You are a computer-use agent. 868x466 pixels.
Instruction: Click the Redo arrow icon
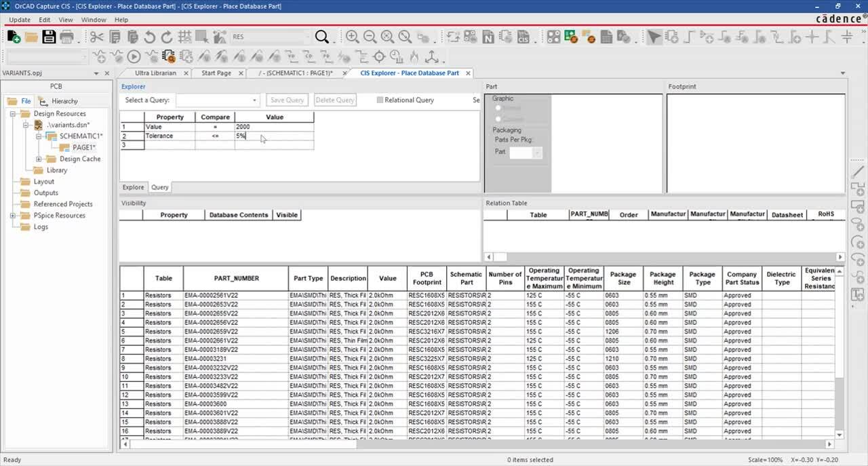[x=167, y=37]
